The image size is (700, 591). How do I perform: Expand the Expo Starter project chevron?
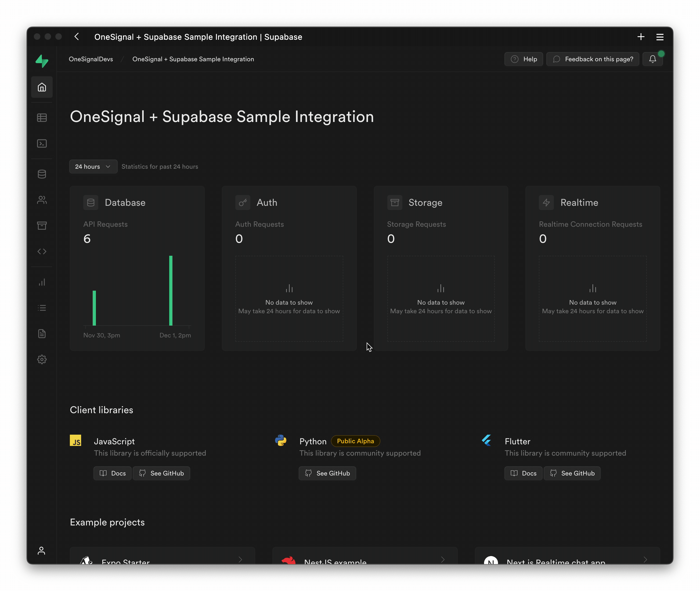click(240, 560)
